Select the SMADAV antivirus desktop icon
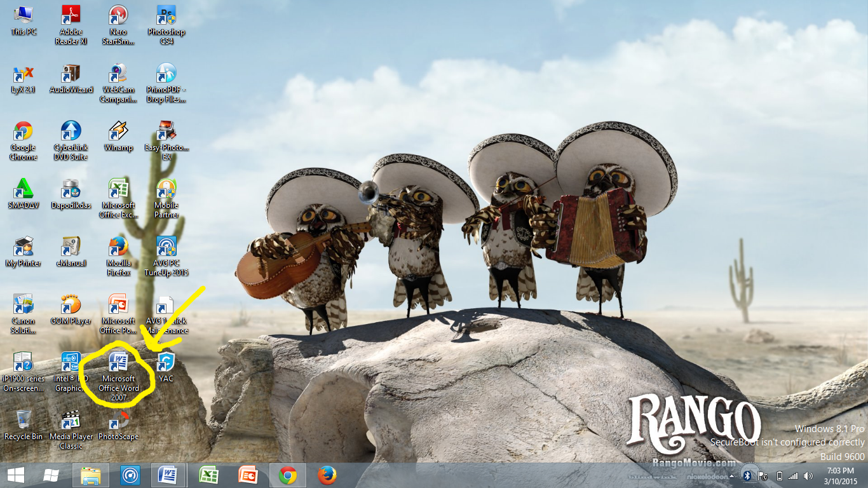Image resolution: width=868 pixels, height=488 pixels. tap(24, 194)
